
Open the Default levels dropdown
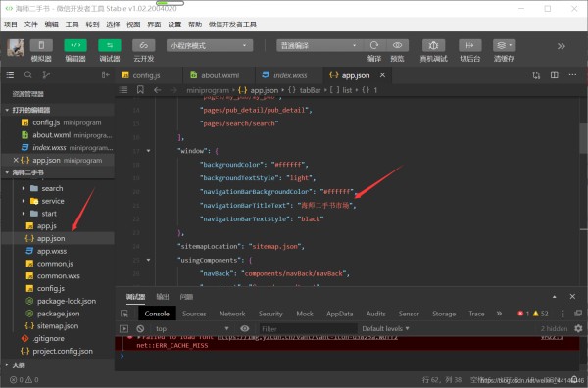(385, 329)
